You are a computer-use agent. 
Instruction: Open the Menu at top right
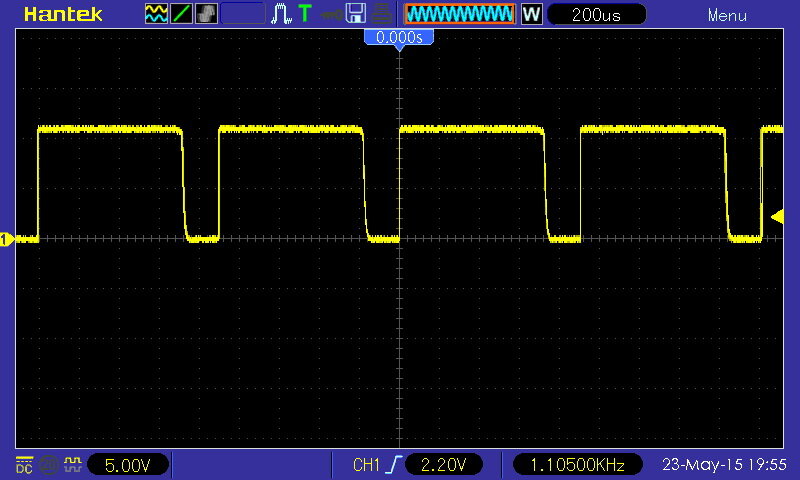pos(727,15)
